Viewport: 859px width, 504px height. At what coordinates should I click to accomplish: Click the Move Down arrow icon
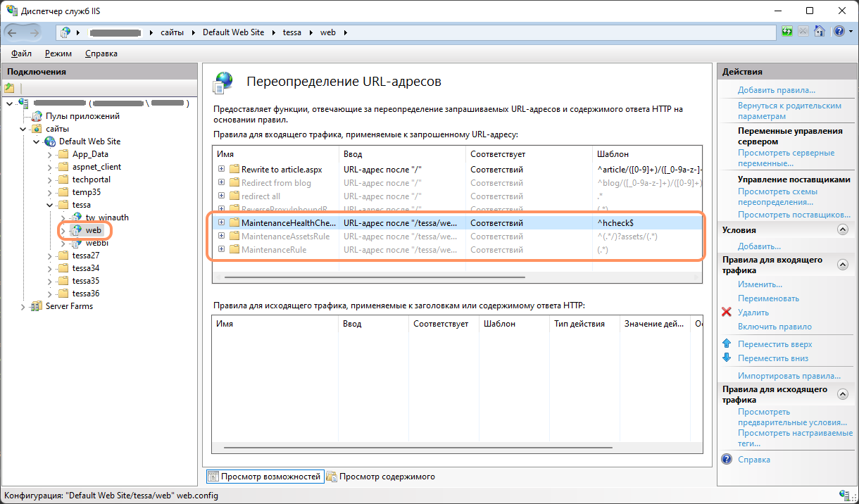click(727, 358)
